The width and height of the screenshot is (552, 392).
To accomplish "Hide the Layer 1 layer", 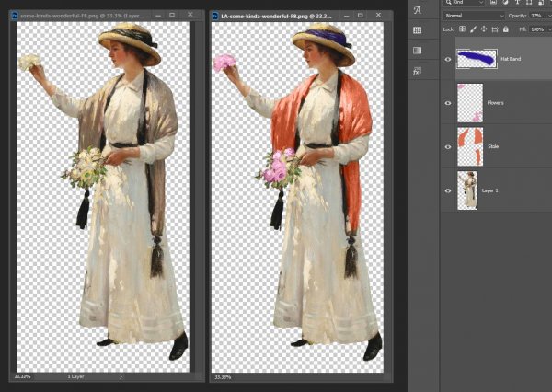I will coord(448,190).
